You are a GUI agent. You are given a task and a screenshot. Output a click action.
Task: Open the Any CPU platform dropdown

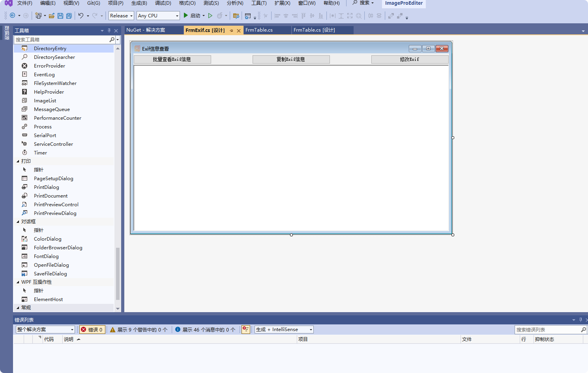click(x=158, y=16)
